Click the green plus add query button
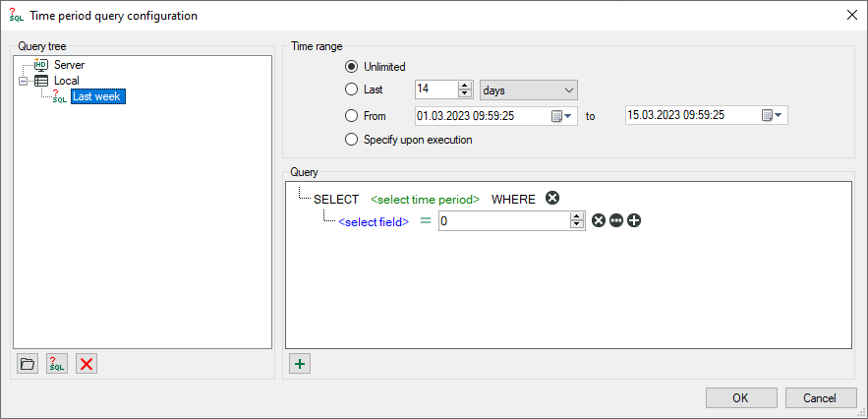The image size is (868, 419). (x=301, y=364)
